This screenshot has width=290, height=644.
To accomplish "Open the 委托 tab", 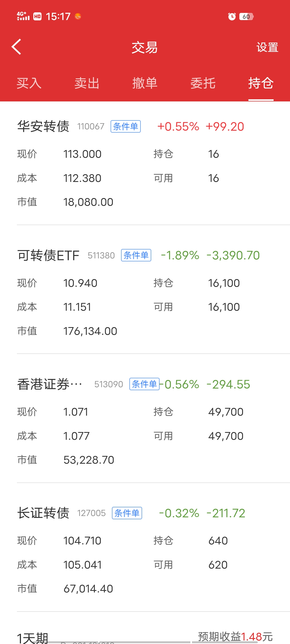I will pos(203,83).
